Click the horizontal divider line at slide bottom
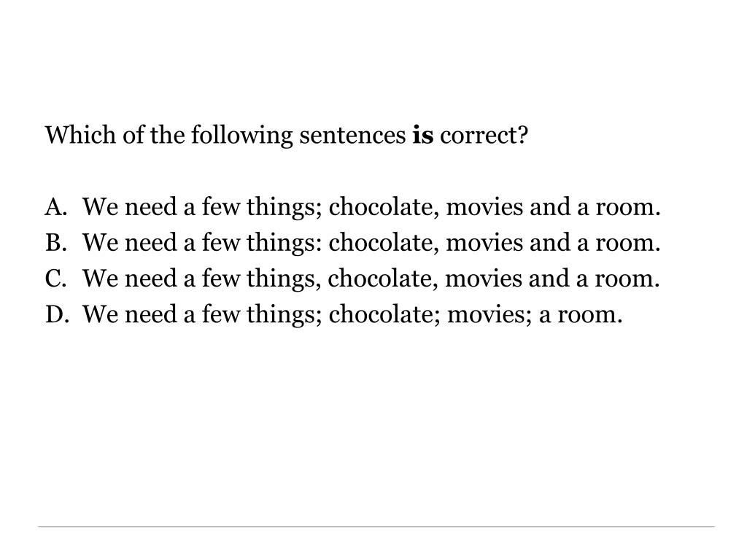 (x=376, y=526)
